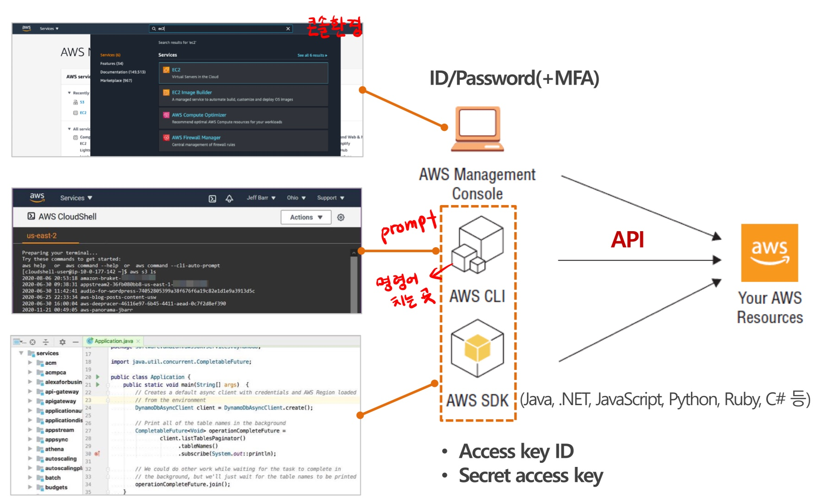Screen dimensions: 817x504
Task: Click the breakpoint marker on line 30
Action: 97,454
